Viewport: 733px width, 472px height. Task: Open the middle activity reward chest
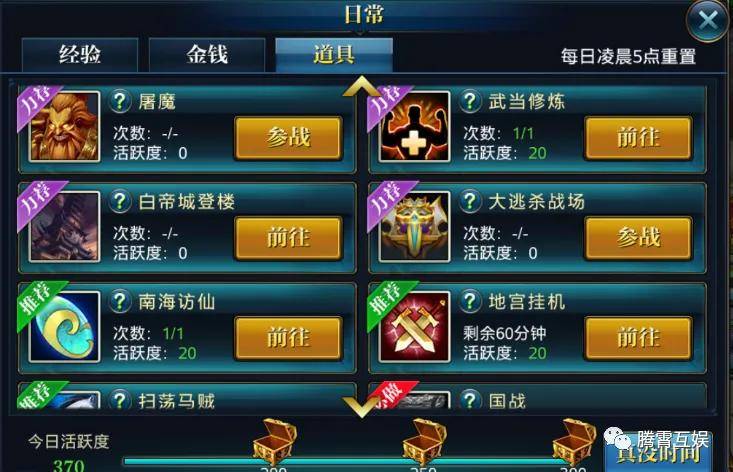[x=424, y=442]
